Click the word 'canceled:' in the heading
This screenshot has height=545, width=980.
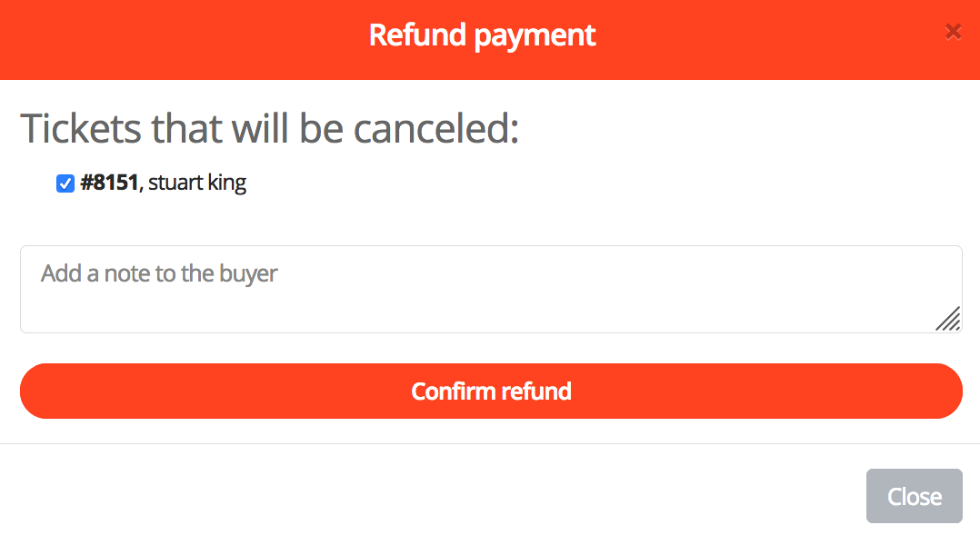[435, 129]
